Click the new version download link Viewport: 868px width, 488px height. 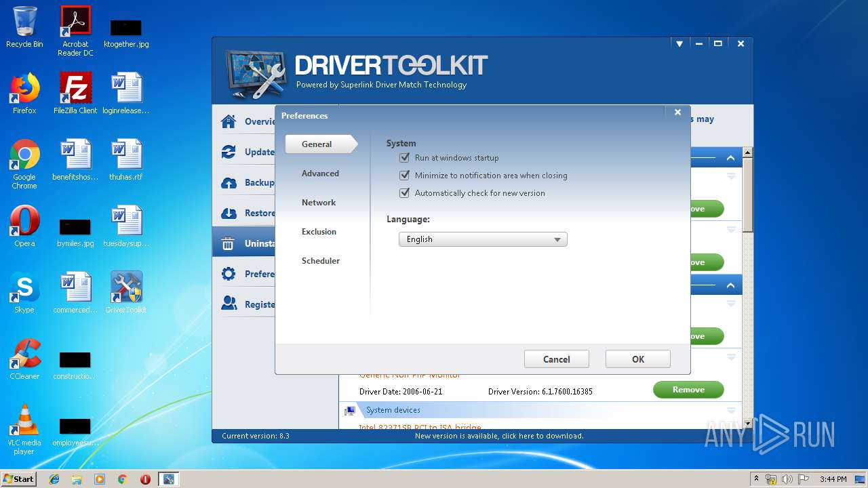(x=499, y=436)
